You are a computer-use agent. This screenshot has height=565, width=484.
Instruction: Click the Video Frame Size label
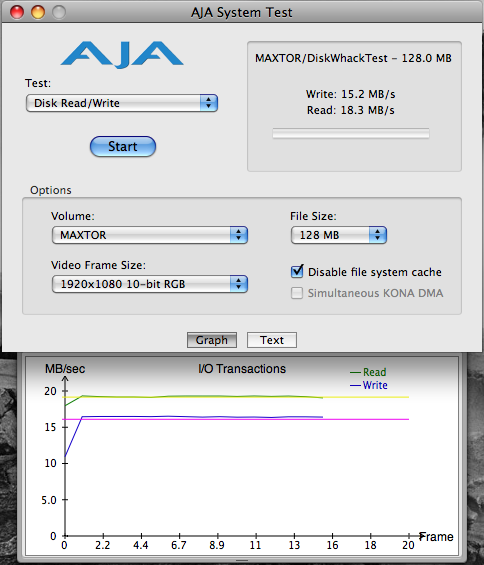pos(98,265)
